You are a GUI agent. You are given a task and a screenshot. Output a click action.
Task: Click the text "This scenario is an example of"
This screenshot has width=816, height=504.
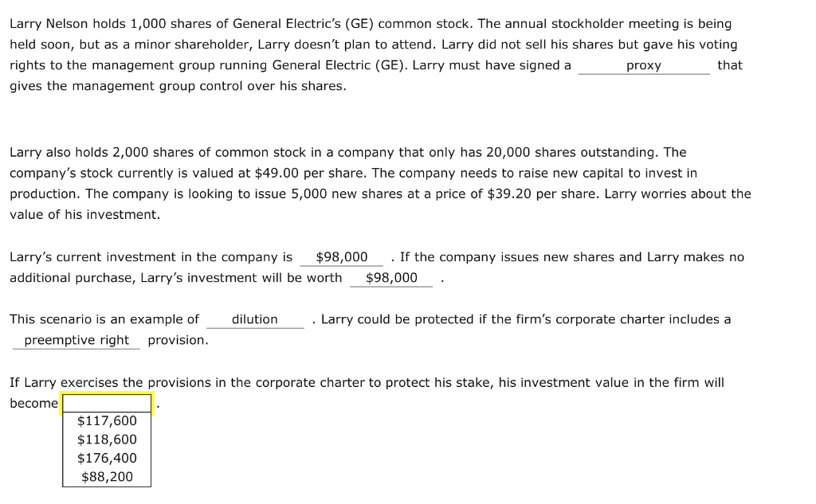coord(104,319)
